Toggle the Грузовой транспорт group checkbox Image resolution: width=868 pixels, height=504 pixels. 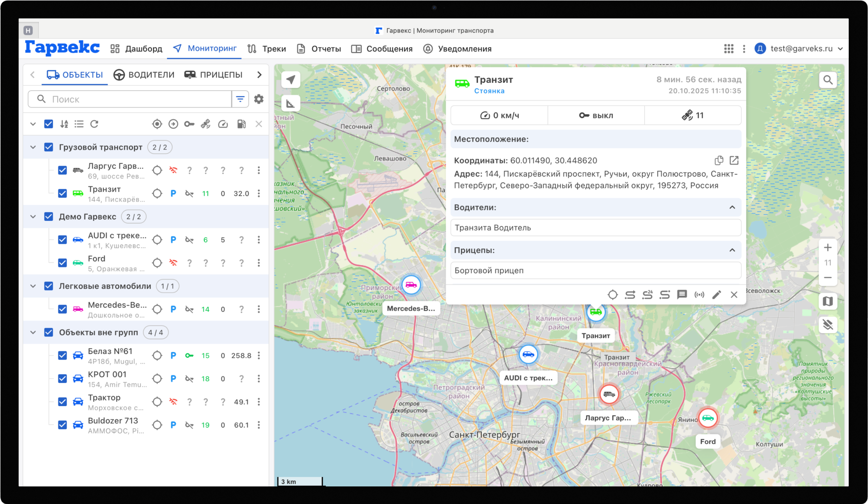click(49, 147)
